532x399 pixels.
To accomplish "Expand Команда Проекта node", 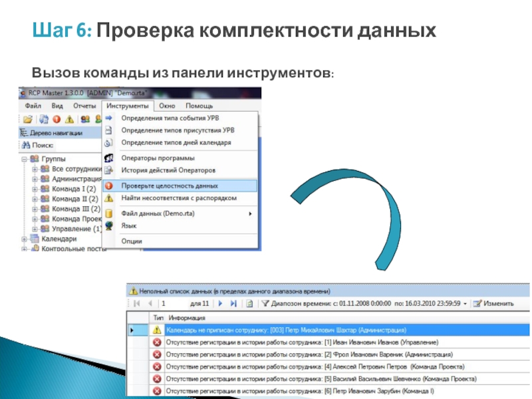I will (35, 219).
